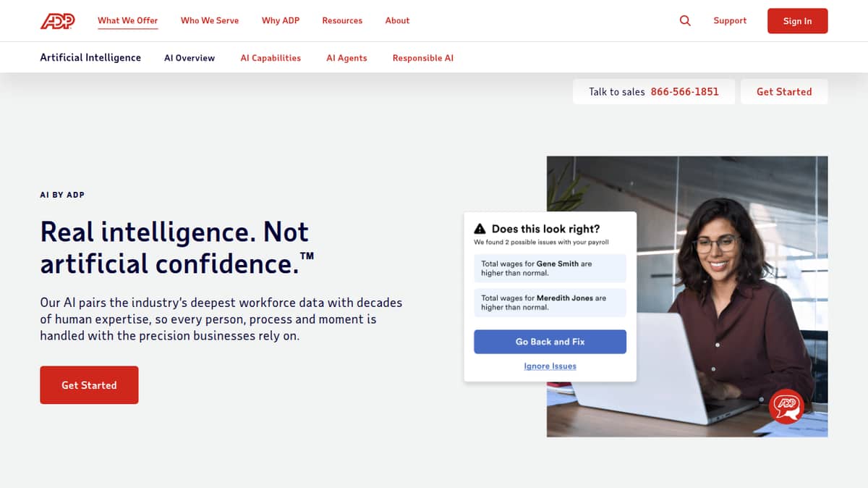Click the warning triangle icon in payroll card
The width and height of the screenshot is (868, 488).
pyautogui.click(x=480, y=229)
